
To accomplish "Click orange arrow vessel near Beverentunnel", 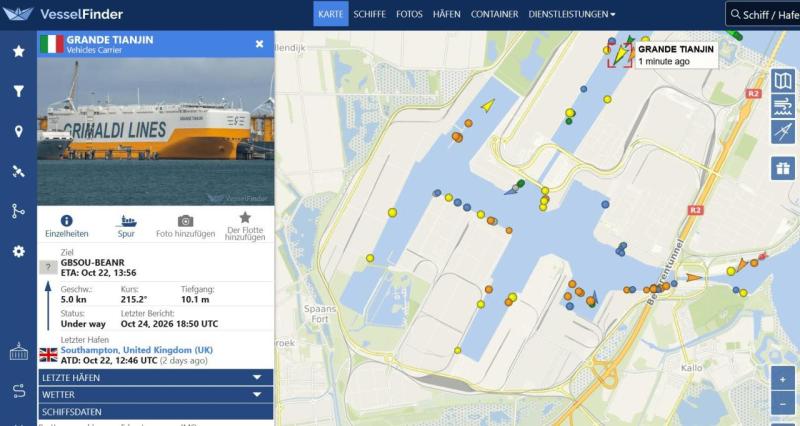I will (694, 278).
